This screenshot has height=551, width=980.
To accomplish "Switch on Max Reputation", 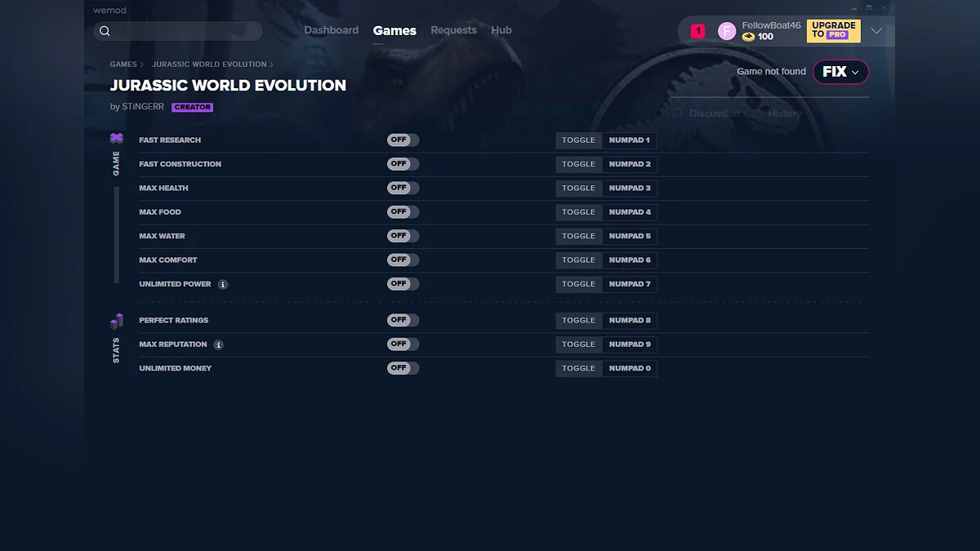I will pyautogui.click(x=403, y=344).
